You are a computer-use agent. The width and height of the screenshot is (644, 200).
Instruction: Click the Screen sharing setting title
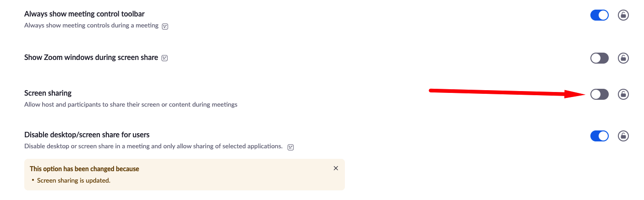(x=48, y=93)
